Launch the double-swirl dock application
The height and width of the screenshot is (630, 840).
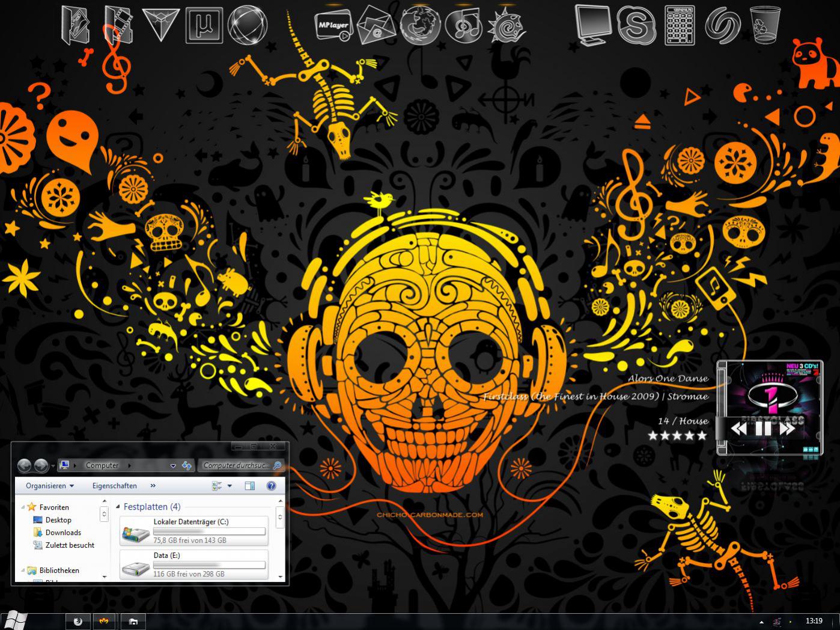tap(723, 25)
